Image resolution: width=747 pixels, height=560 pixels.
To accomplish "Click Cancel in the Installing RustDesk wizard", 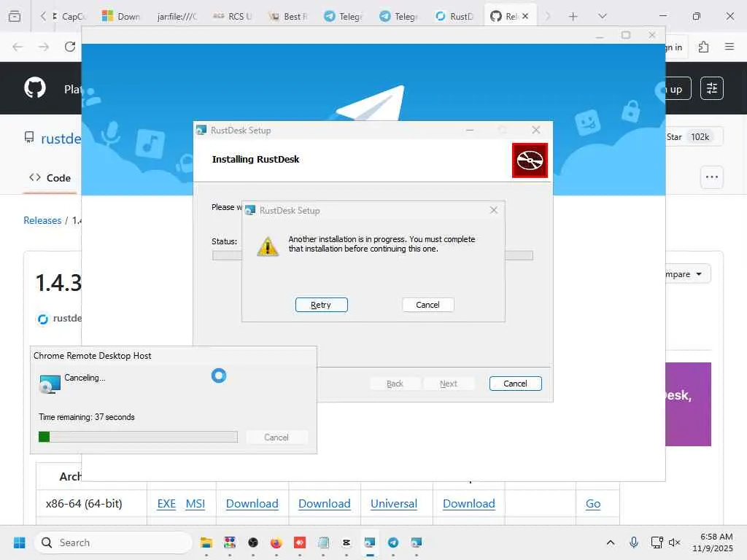I will pyautogui.click(x=515, y=384).
